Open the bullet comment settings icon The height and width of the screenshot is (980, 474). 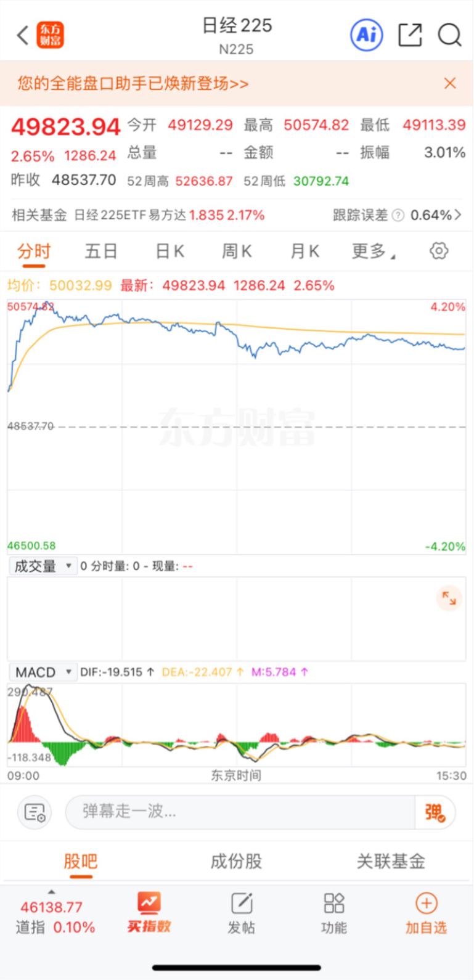pos(35,812)
